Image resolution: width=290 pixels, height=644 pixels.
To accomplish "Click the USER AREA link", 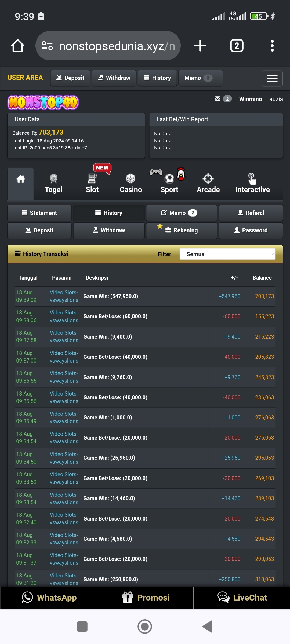I will (x=25, y=78).
